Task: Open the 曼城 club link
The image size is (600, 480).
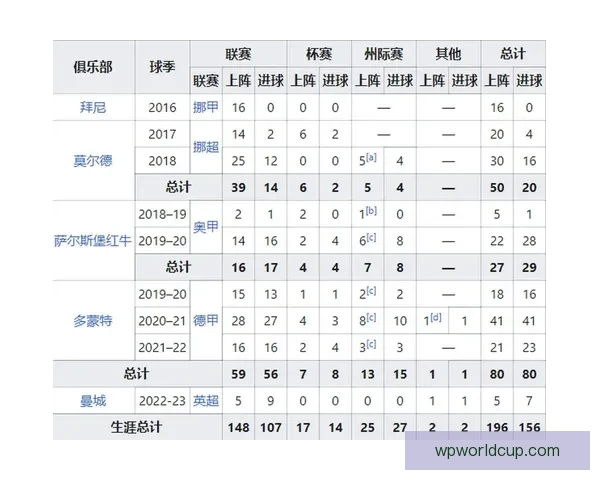Action: (x=93, y=401)
